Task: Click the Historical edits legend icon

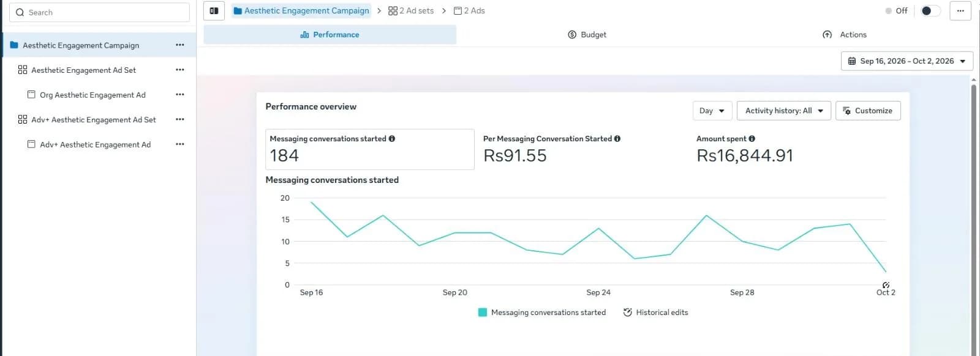Action: click(628, 313)
